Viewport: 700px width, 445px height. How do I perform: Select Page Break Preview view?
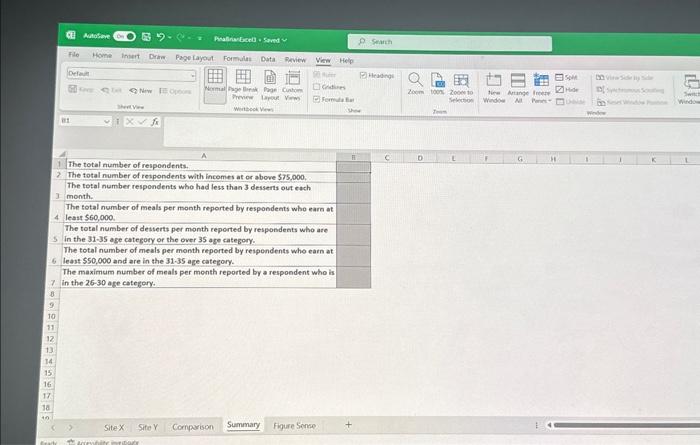243,85
